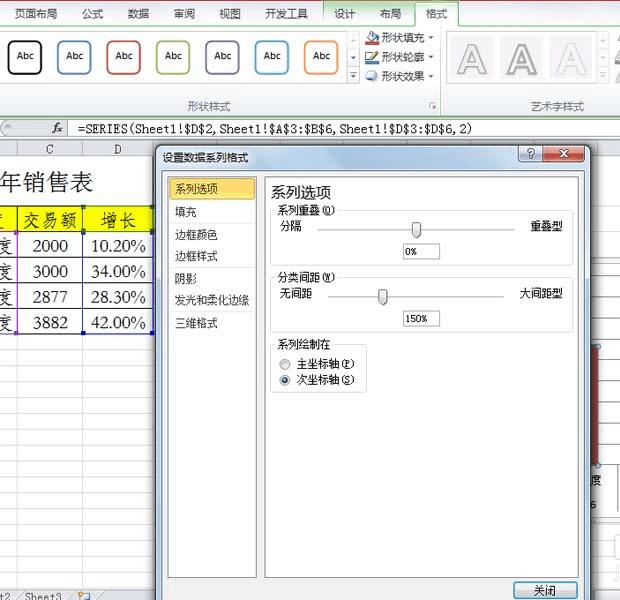
Task: Click the gap width slider handle
Action: click(382, 297)
